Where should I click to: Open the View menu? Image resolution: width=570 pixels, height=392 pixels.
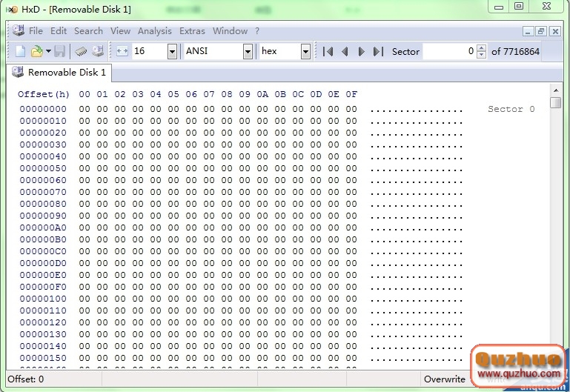(120, 31)
